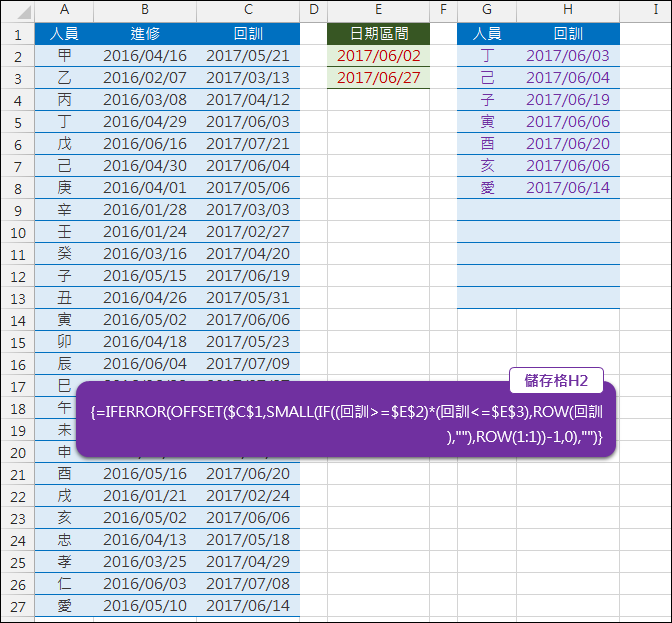Image resolution: width=672 pixels, height=623 pixels.
Task: Click cell C11 with 2017/04/20
Action: point(248,254)
